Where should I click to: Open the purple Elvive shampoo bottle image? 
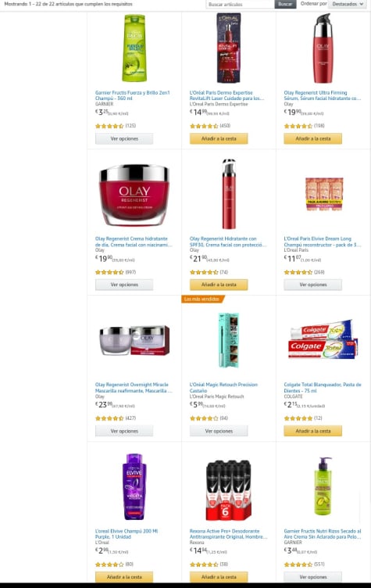click(134, 487)
